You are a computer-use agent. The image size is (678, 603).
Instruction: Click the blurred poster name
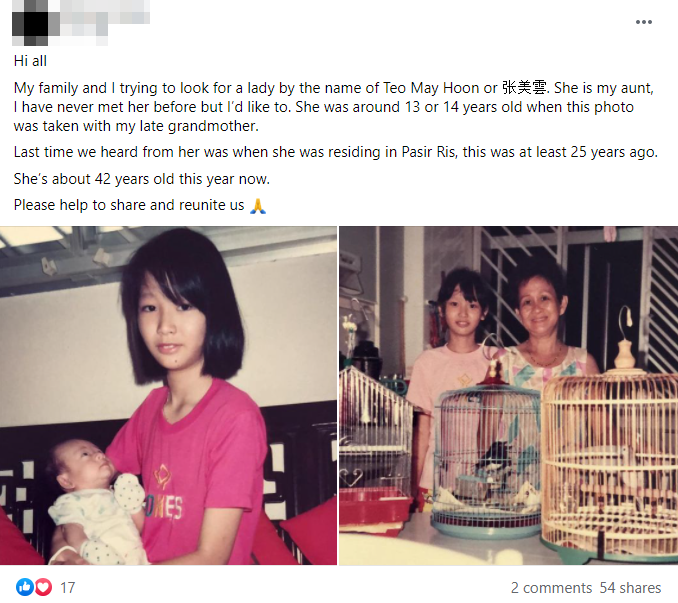(x=106, y=19)
